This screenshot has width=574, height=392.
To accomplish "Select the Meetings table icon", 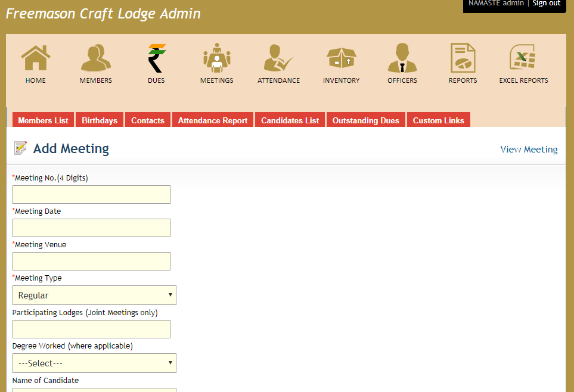I will tap(217, 59).
